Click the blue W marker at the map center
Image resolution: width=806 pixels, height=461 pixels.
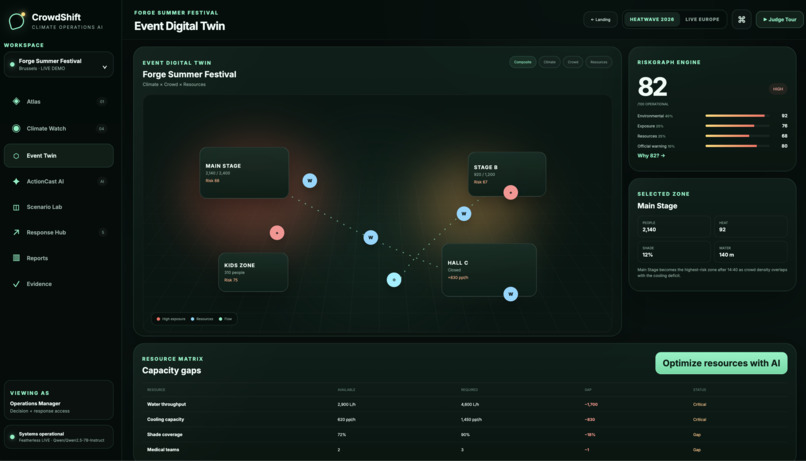click(x=371, y=237)
